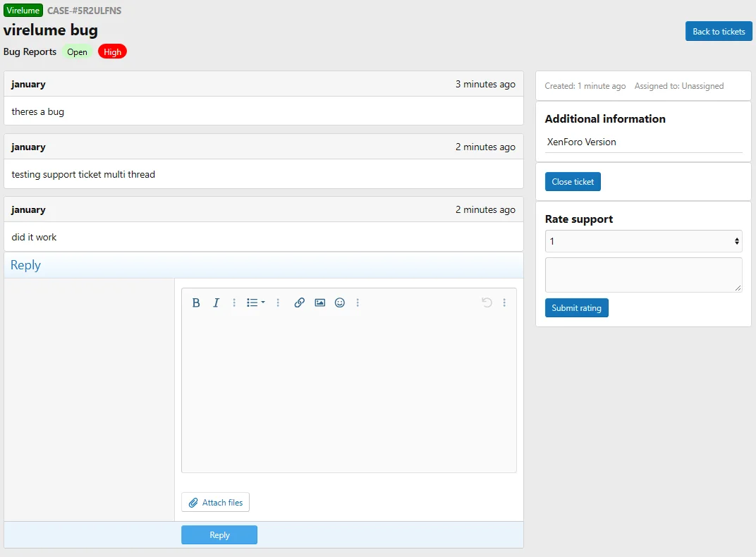Click the 'Additional information' heading
Viewport: 756px width, 557px height.
pyautogui.click(x=605, y=119)
